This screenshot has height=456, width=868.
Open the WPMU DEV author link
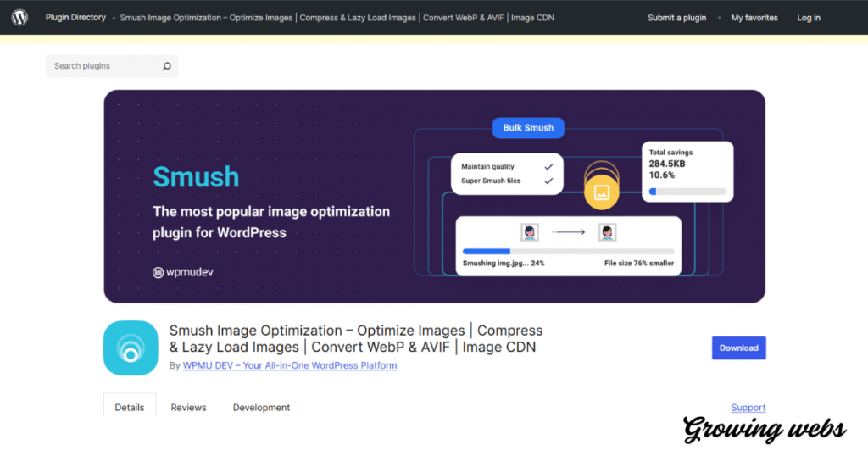coord(290,365)
